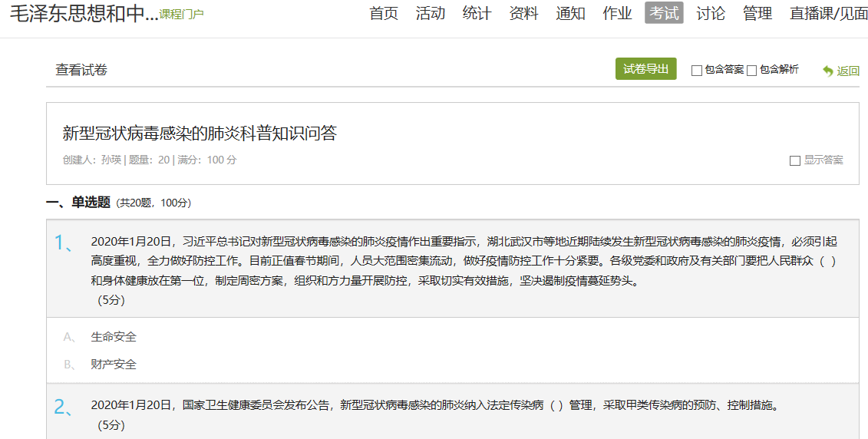Enable the 包含答案 checkbox
The width and height of the screenshot is (868, 439).
coord(697,71)
